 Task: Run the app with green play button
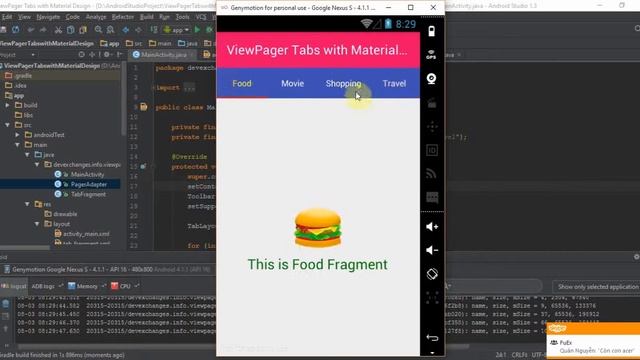pos(198,30)
